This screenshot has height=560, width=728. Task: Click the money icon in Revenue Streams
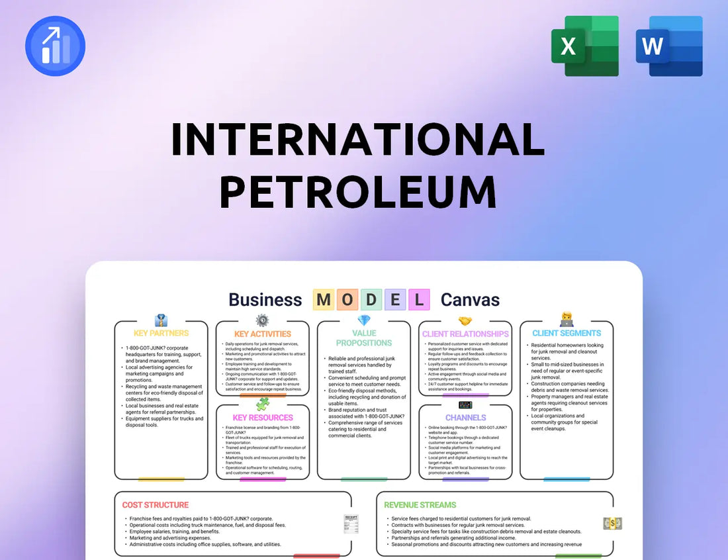coord(612,524)
